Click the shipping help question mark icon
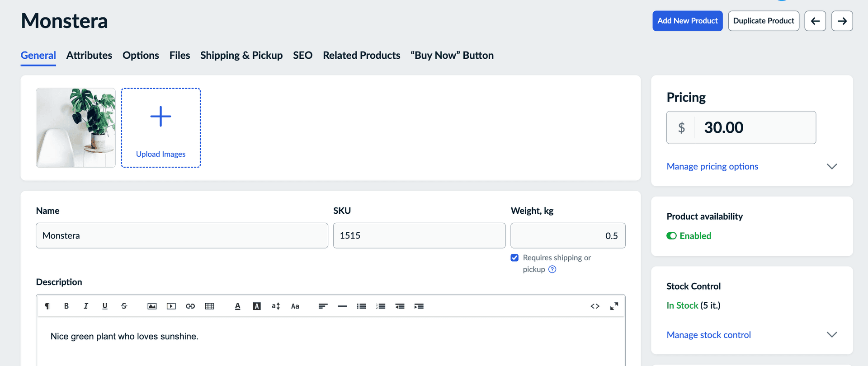 point(552,269)
